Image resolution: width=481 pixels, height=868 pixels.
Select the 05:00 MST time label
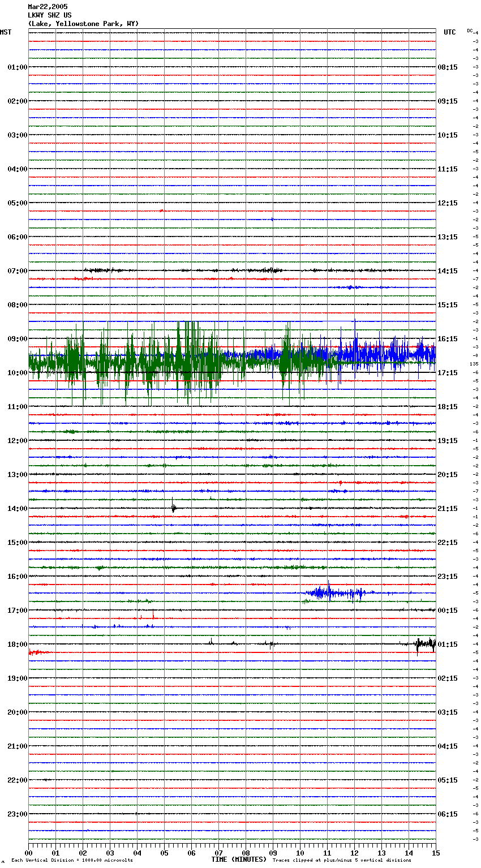[18, 203]
